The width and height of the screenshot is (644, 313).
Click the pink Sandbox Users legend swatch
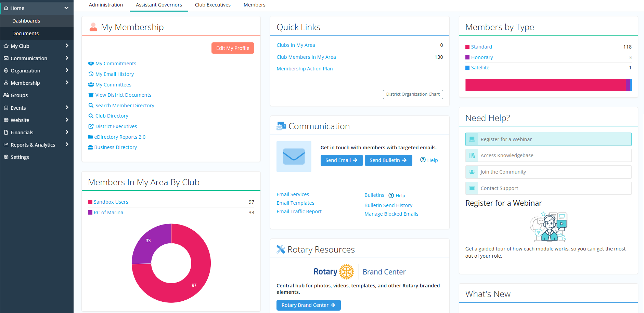90,202
